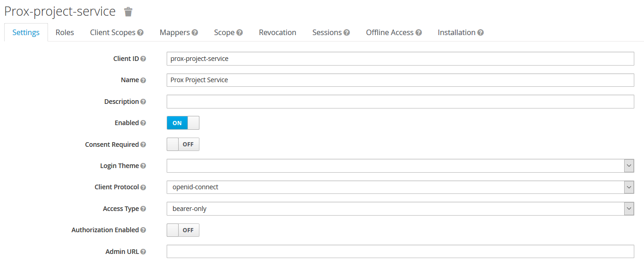Open help icon next to Installation tab
The image size is (644, 265).
481,33
